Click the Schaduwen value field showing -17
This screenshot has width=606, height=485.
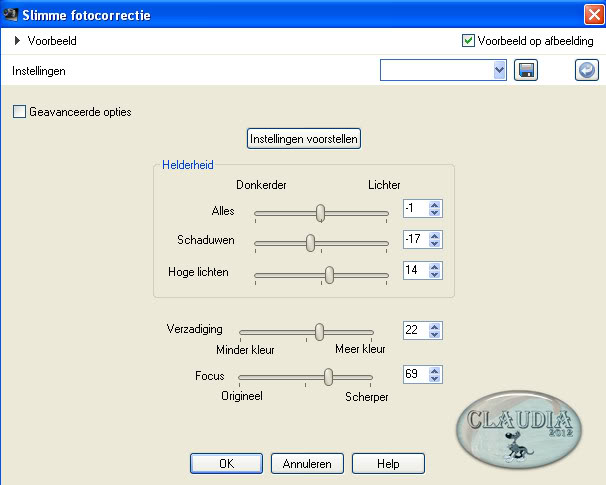416,239
